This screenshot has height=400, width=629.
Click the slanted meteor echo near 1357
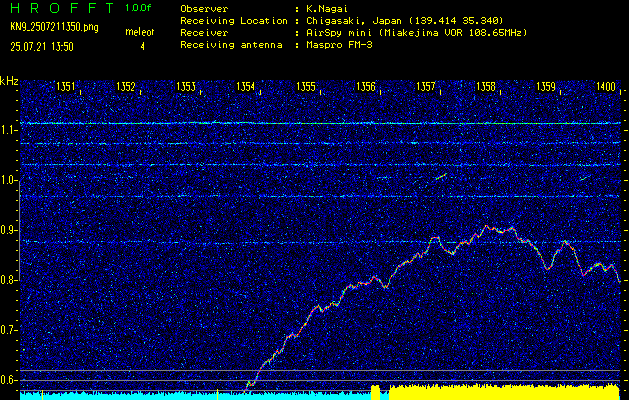(x=441, y=176)
